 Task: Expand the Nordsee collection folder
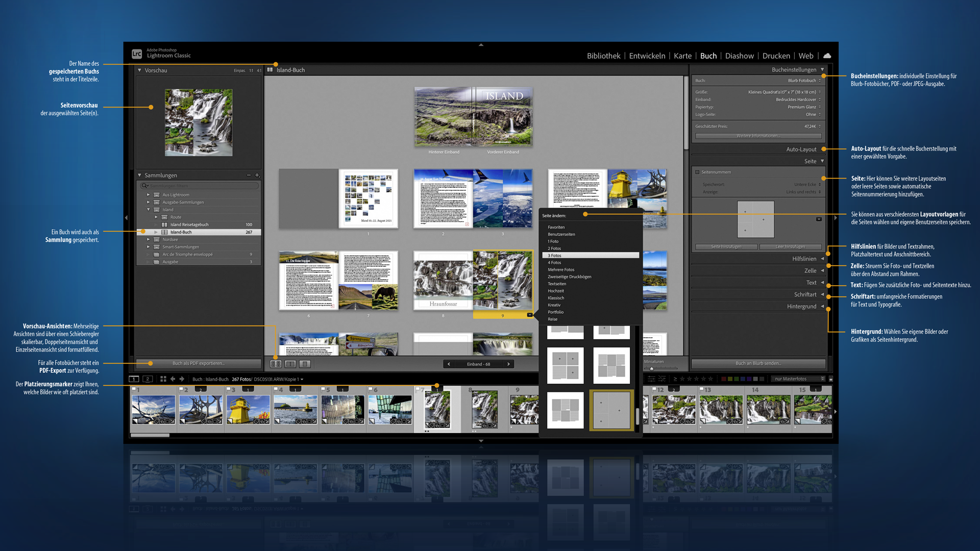tap(149, 239)
